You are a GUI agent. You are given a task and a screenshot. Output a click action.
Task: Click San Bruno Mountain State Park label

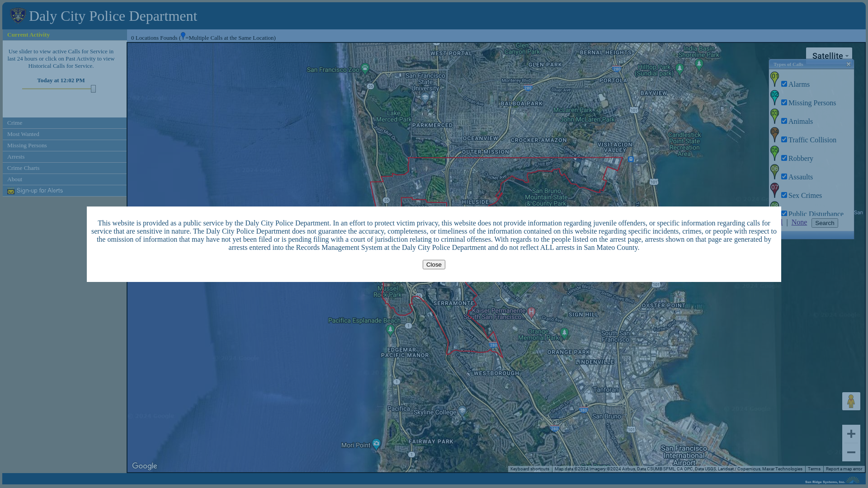tap(546, 197)
